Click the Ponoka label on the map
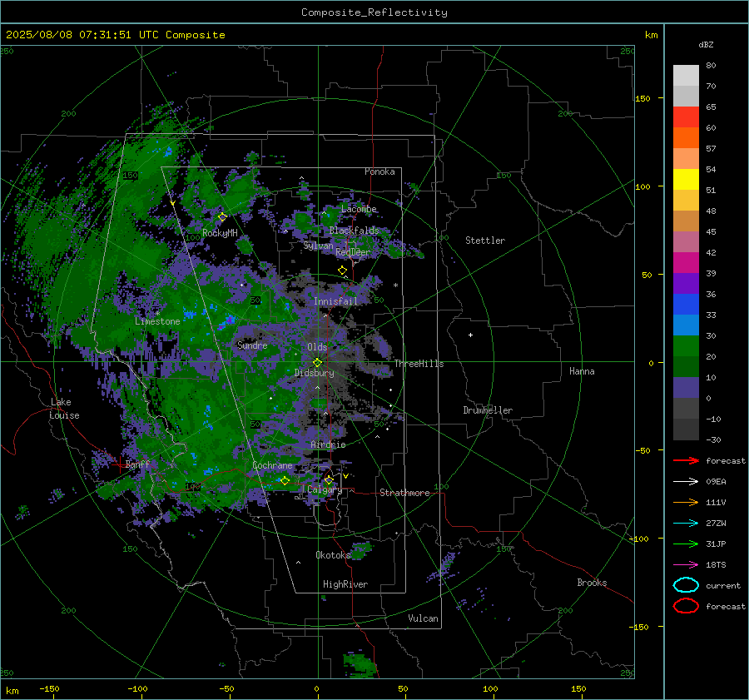 click(x=379, y=171)
